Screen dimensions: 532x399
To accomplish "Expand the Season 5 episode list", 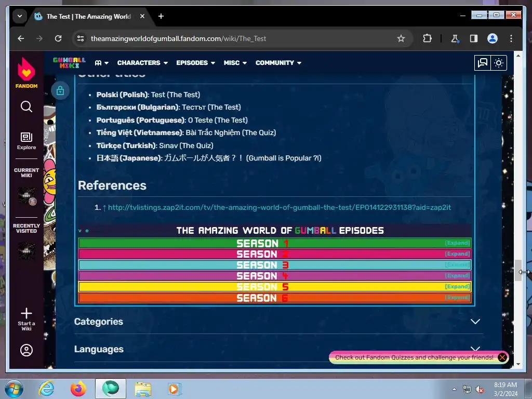I will pos(457,286).
